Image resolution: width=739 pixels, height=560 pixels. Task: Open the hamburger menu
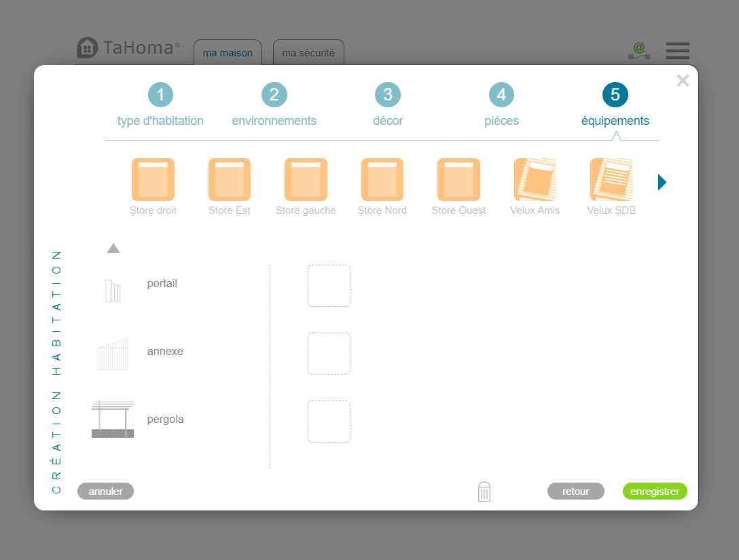coord(677,51)
